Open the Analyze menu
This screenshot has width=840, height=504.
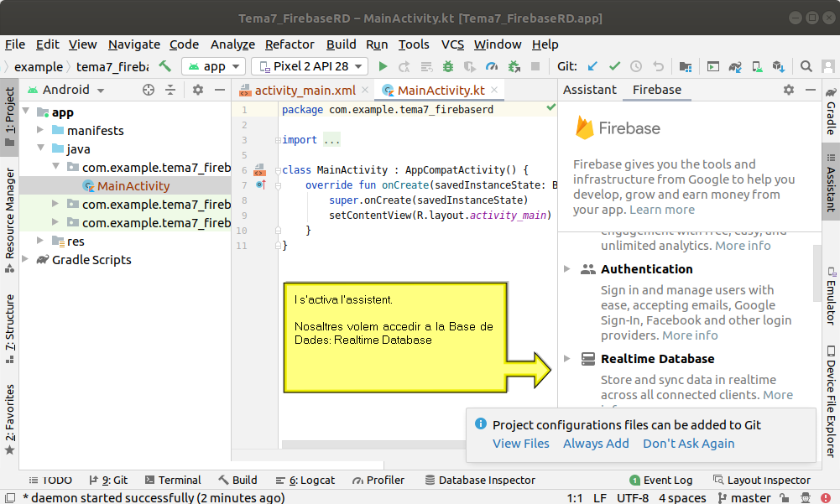[x=232, y=44]
